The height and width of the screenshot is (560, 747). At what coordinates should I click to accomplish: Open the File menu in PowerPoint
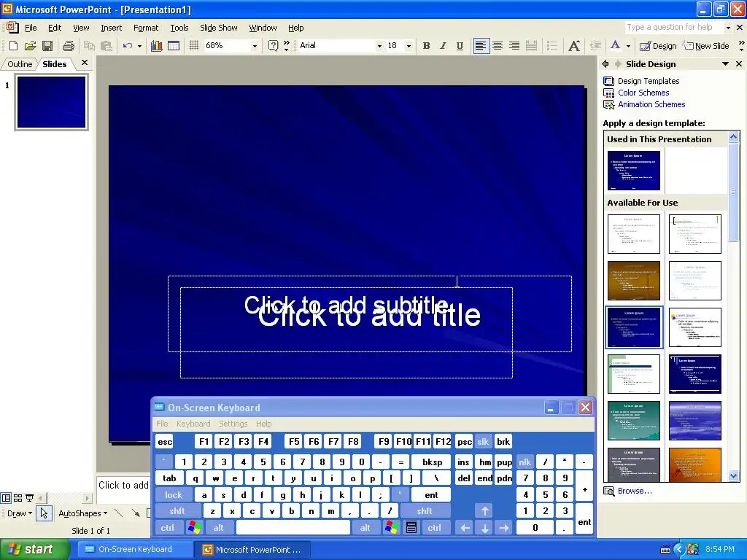(31, 28)
